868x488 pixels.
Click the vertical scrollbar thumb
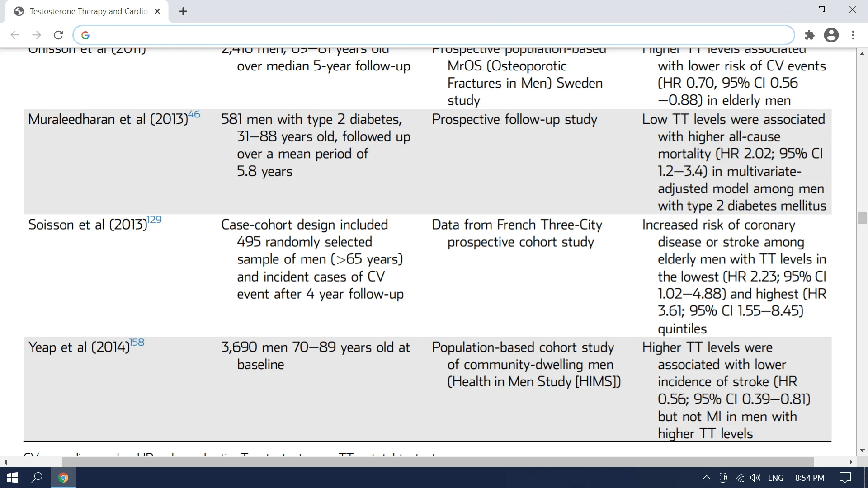pyautogui.click(x=863, y=218)
